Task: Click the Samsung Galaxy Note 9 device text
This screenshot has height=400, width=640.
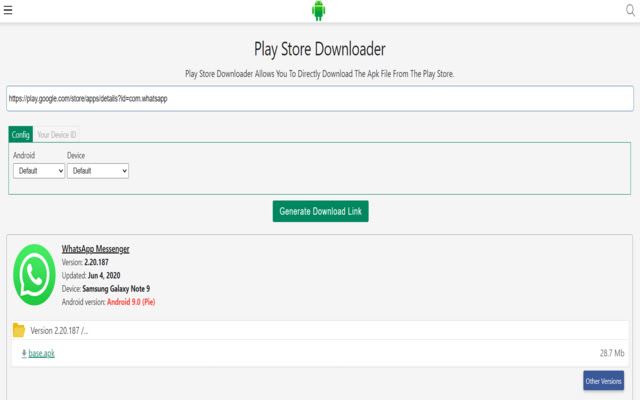Action: 116,289
